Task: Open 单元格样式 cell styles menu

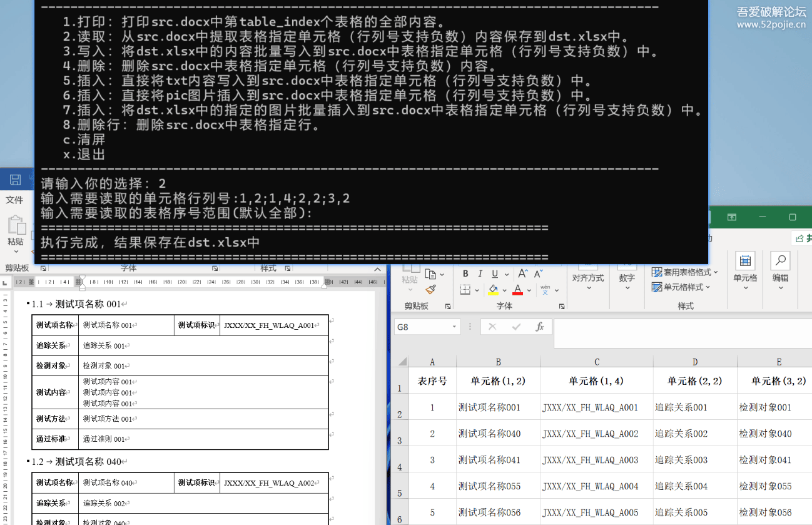Action: pos(681,287)
